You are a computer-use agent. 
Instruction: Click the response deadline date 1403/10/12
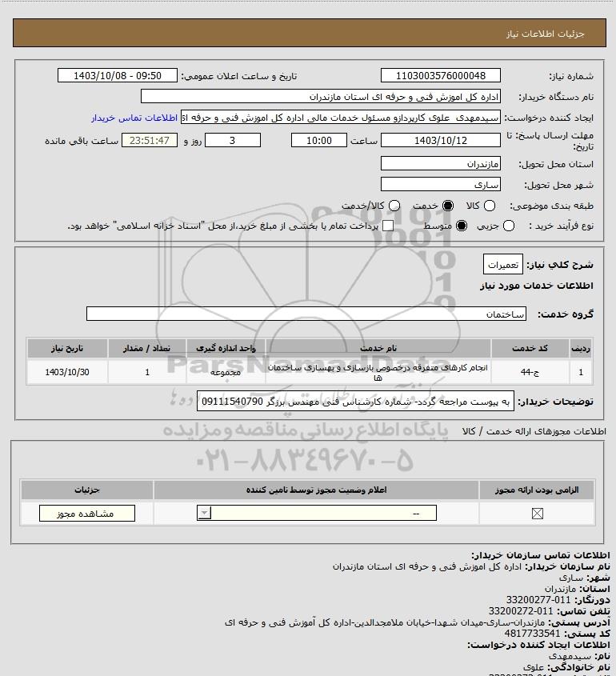point(441,140)
